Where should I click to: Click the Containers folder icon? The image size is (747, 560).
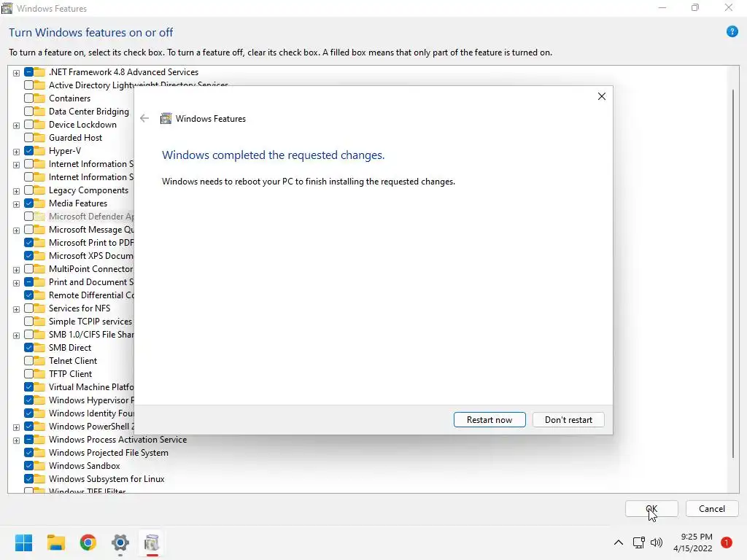point(39,98)
